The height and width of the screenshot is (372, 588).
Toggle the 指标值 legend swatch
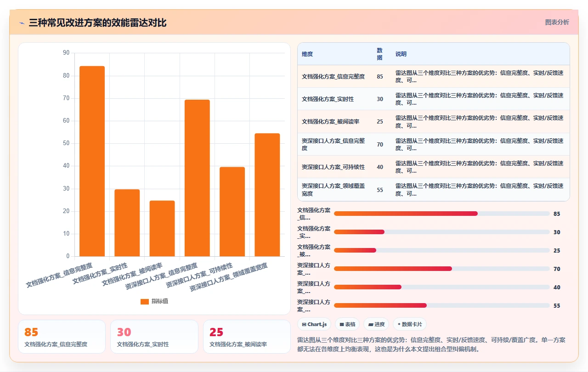pyautogui.click(x=145, y=301)
